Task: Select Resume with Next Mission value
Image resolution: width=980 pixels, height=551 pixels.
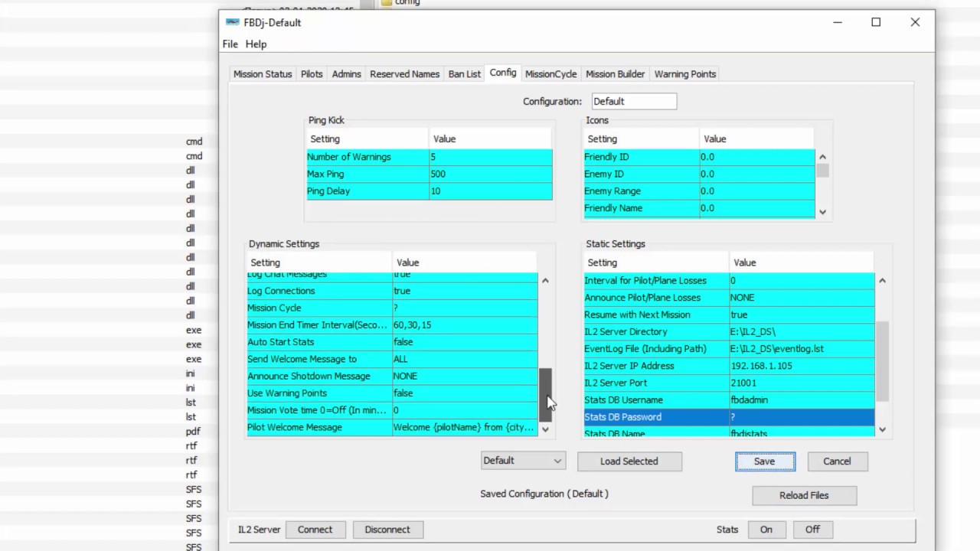Action: point(802,315)
